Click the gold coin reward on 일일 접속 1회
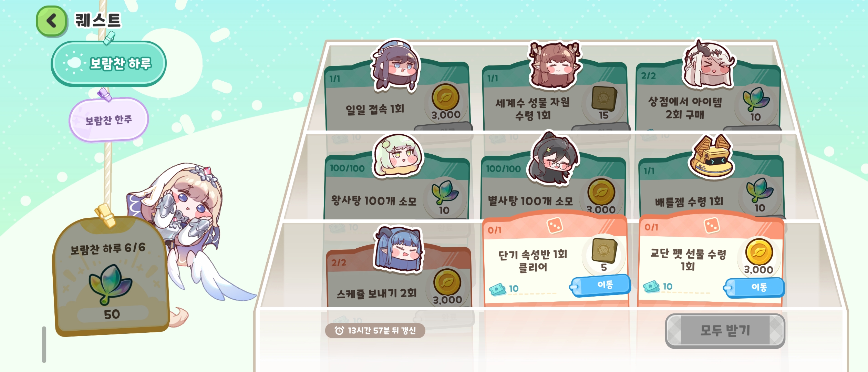868x372 pixels. [x=446, y=98]
